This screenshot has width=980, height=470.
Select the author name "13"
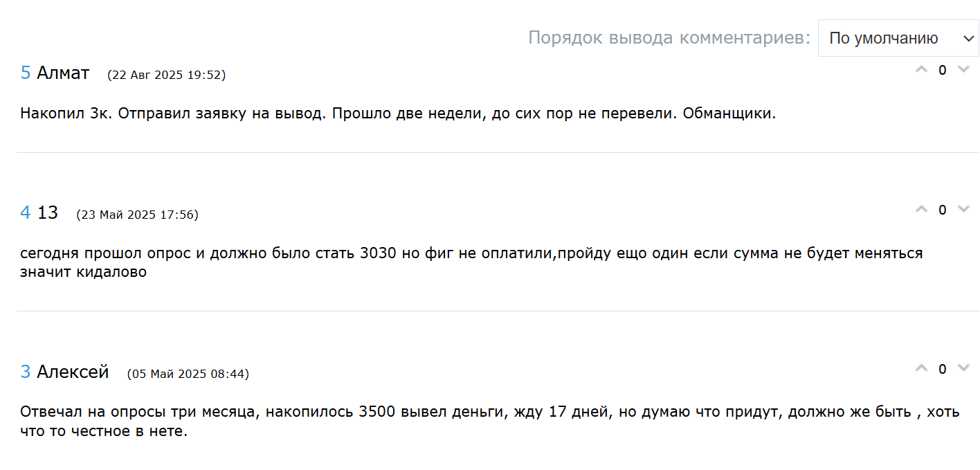click(x=48, y=213)
